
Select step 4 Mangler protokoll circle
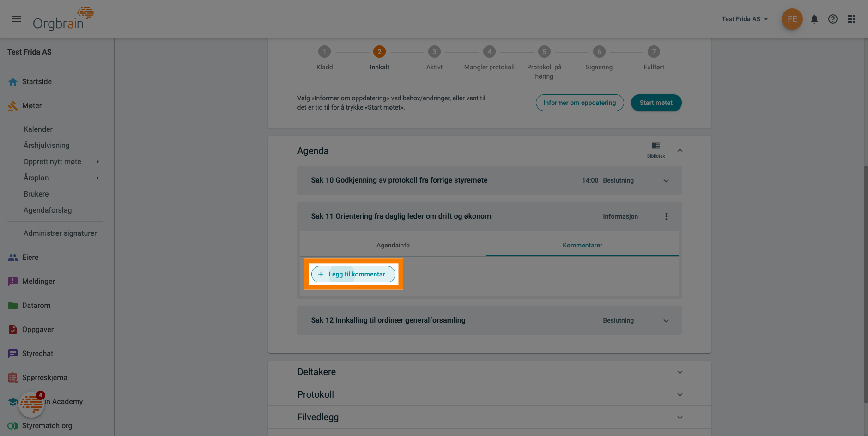(489, 52)
